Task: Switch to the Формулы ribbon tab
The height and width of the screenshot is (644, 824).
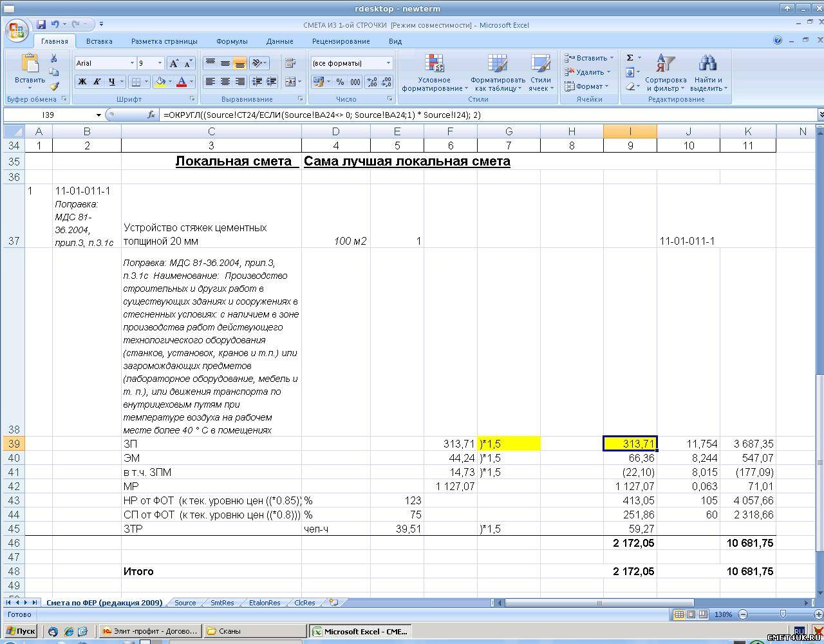Action: [232, 41]
